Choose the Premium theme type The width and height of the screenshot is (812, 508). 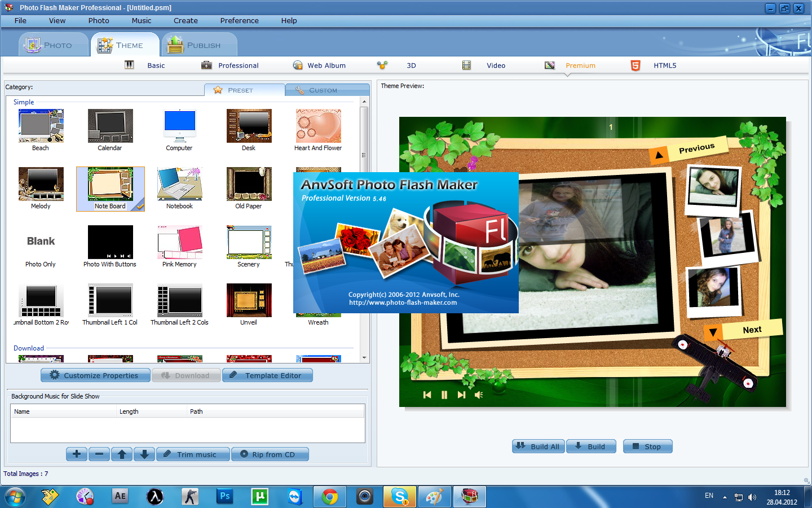(x=570, y=65)
